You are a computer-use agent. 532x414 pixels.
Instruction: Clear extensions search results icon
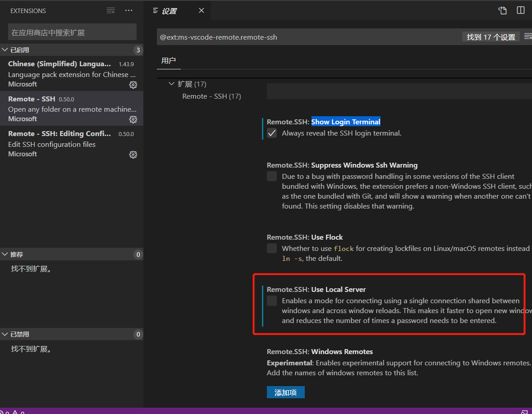click(110, 10)
